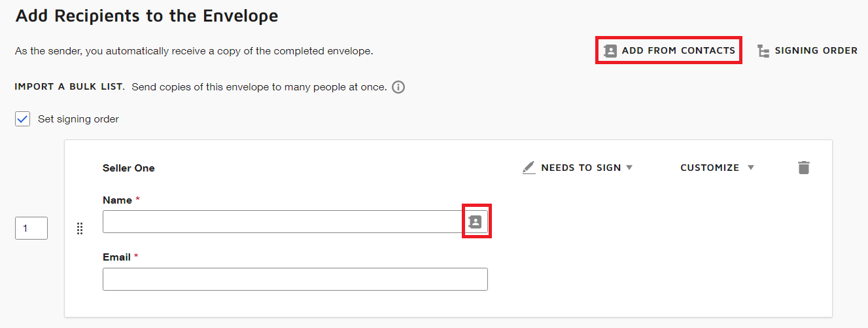Click the Signing Order diagram icon

(x=763, y=50)
